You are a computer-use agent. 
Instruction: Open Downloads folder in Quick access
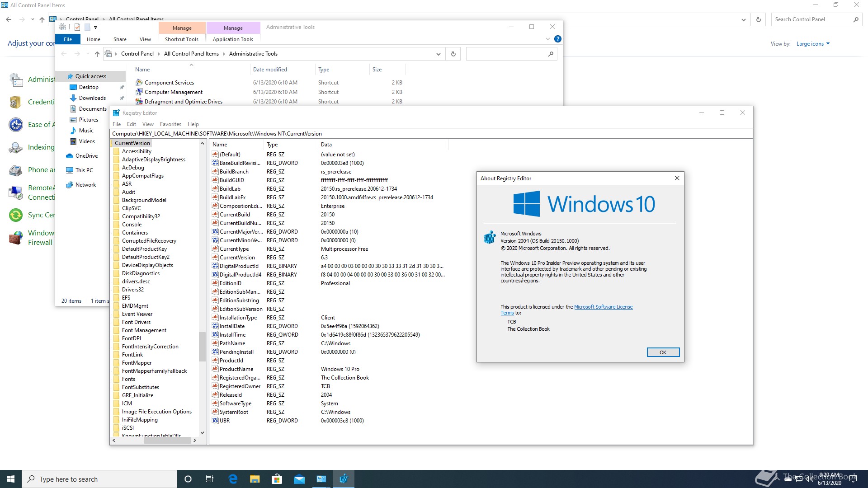click(92, 98)
